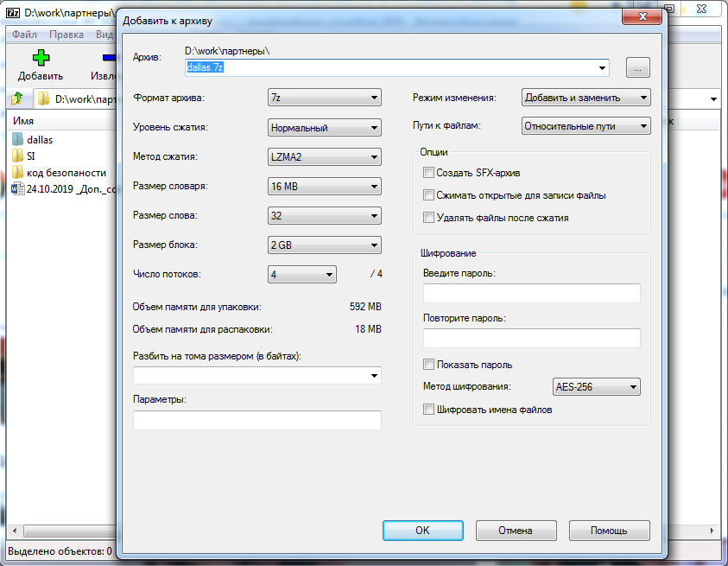Click the SI folder icon
This screenshot has width=728, height=566.
(x=17, y=156)
